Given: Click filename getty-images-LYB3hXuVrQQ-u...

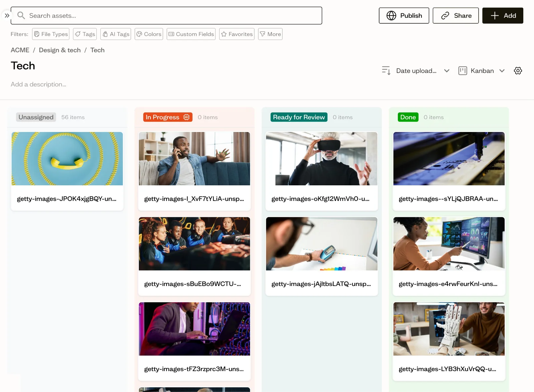Looking at the screenshot, I should coord(447,369).
